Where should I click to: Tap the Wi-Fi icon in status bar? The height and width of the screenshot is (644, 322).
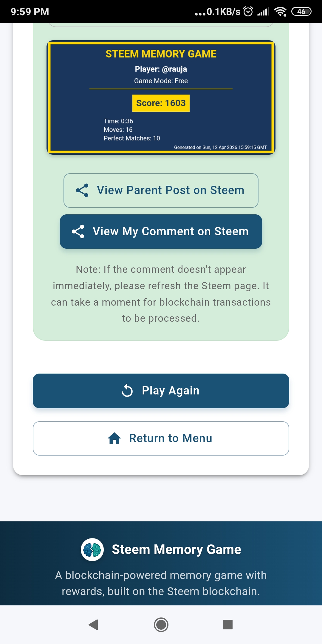pyautogui.click(x=280, y=12)
